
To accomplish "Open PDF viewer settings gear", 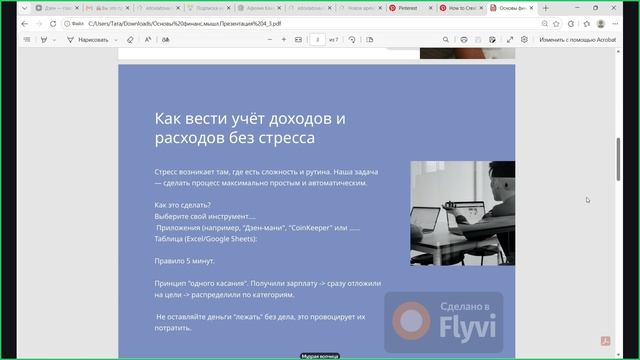I will 524,40.
